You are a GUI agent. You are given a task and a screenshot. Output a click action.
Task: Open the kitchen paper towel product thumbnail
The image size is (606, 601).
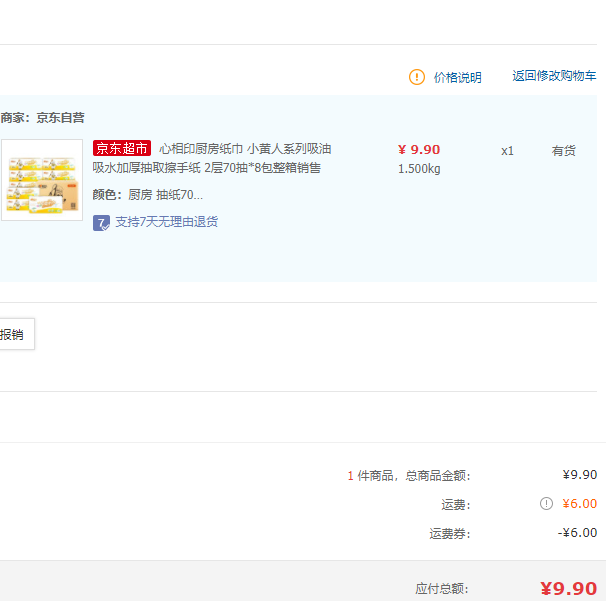(42, 180)
